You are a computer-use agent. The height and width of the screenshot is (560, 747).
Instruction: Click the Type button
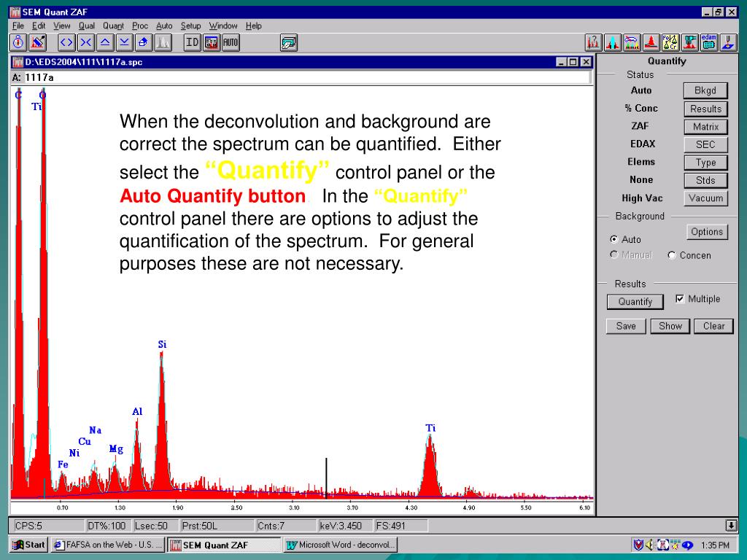pos(705,163)
